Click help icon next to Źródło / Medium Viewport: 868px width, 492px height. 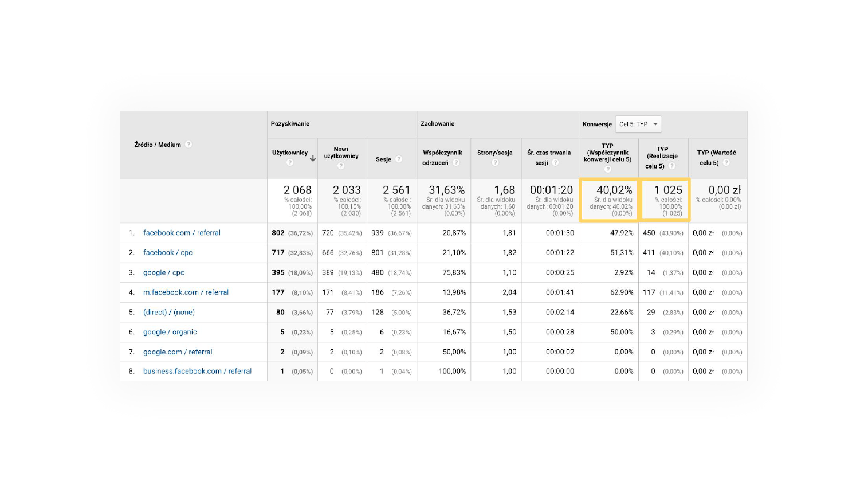188,145
